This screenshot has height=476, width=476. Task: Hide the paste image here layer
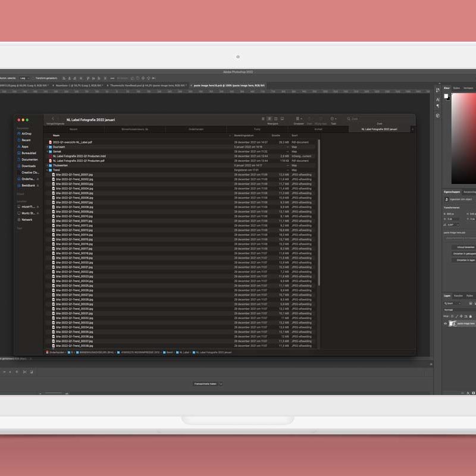click(445, 324)
